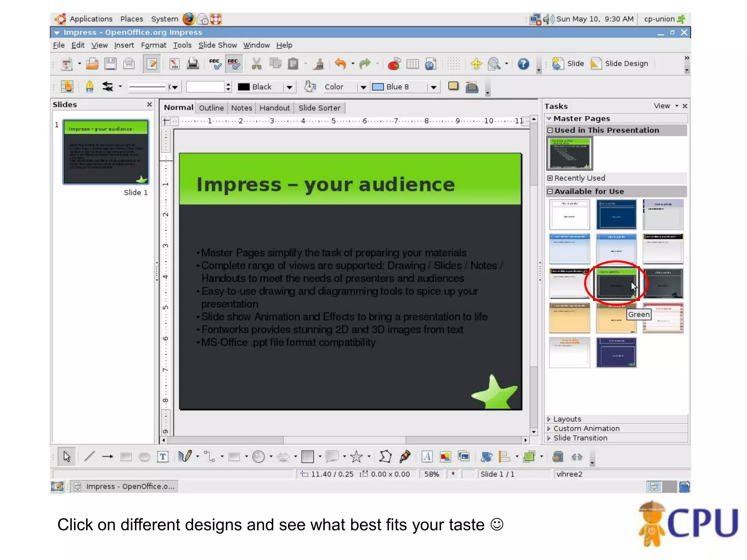Expand the Recently Used section
The width and height of the screenshot is (747, 560).
550,178
